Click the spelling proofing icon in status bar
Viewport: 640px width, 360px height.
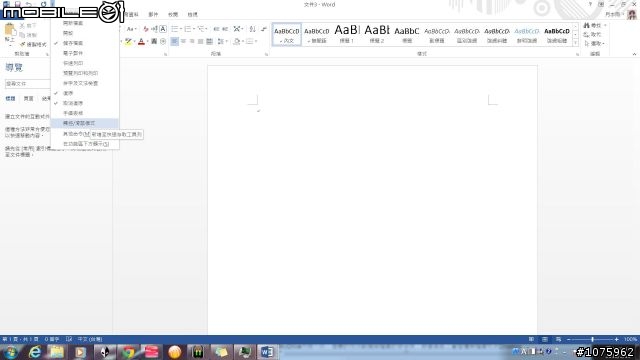(x=69, y=339)
